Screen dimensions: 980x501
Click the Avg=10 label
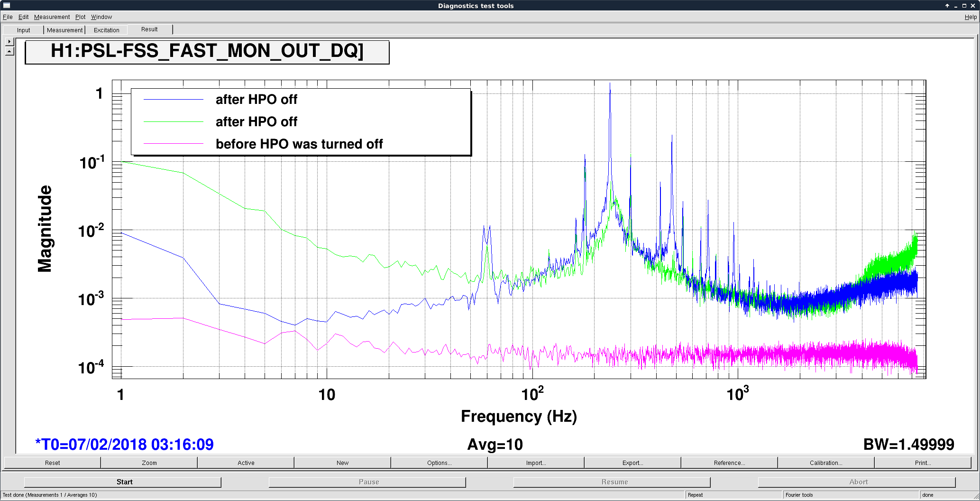coord(495,445)
